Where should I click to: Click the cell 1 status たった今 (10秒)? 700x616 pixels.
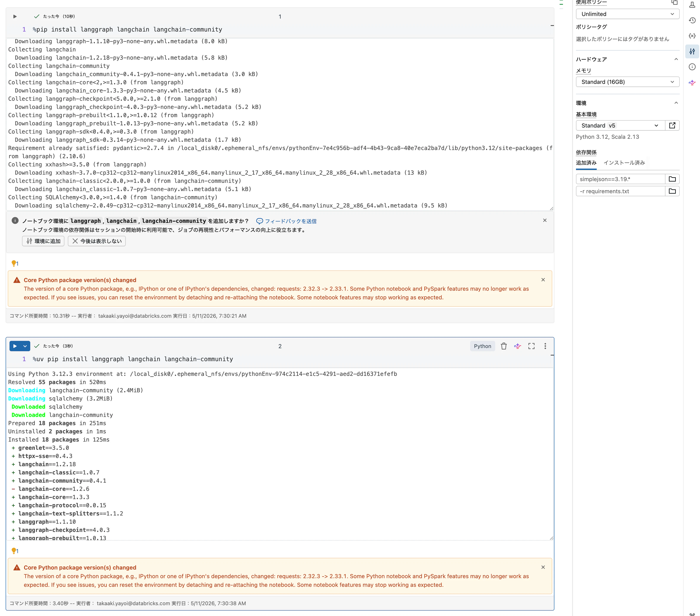point(59,16)
